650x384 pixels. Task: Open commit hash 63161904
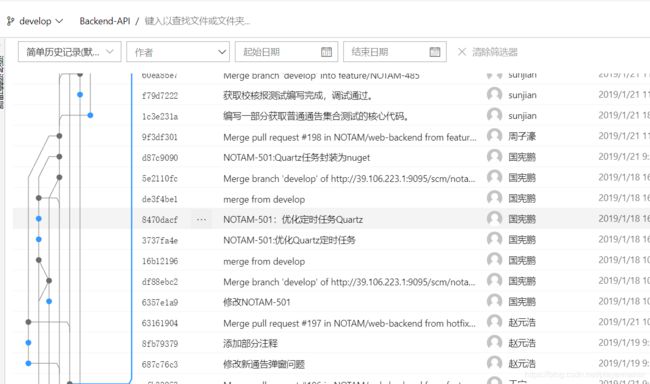click(x=160, y=323)
